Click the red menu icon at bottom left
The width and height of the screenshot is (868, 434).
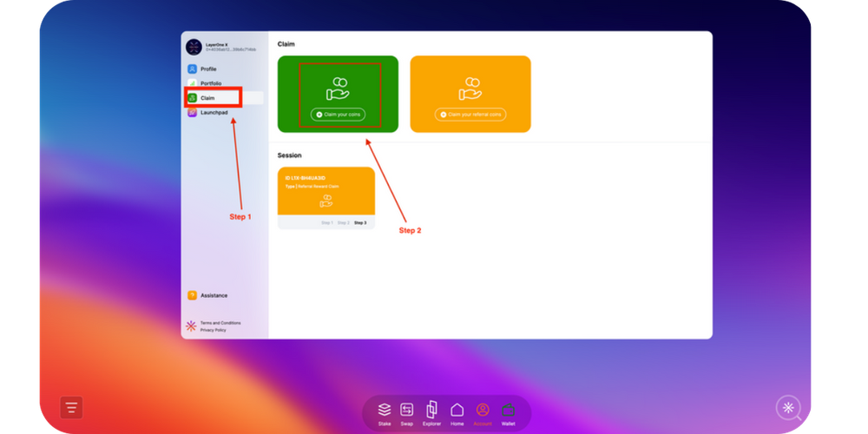(x=71, y=407)
